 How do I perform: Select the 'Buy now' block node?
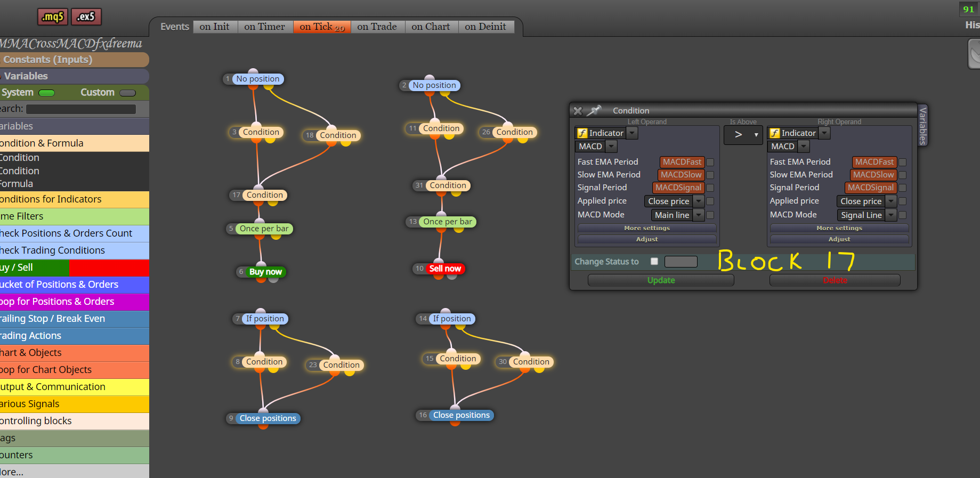(265, 272)
